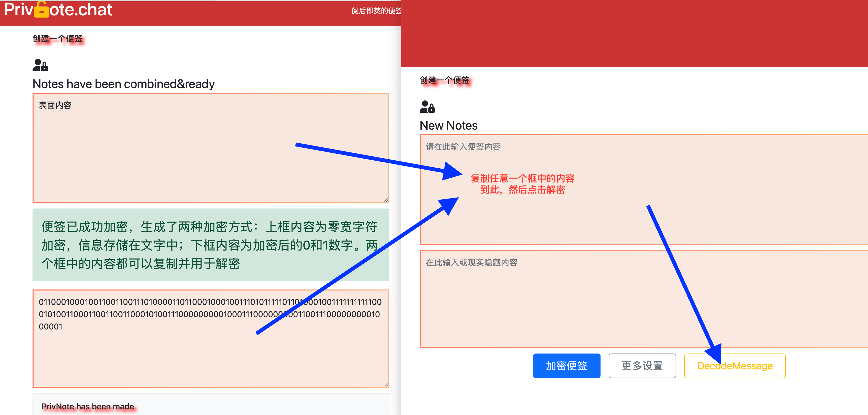Click the '创建一个便签' heading in right window
Image resolution: width=868 pixels, height=415 pixels.
(x=445, y=80)
